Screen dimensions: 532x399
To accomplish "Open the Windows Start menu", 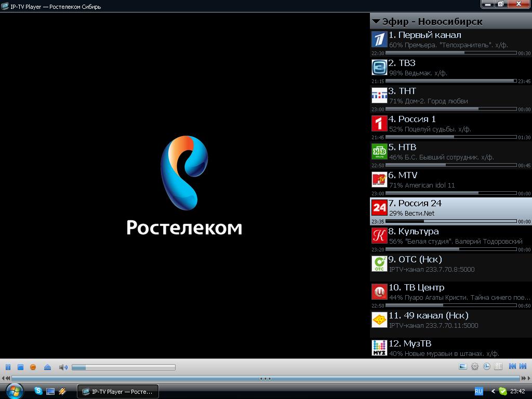I will coord(14,391).
